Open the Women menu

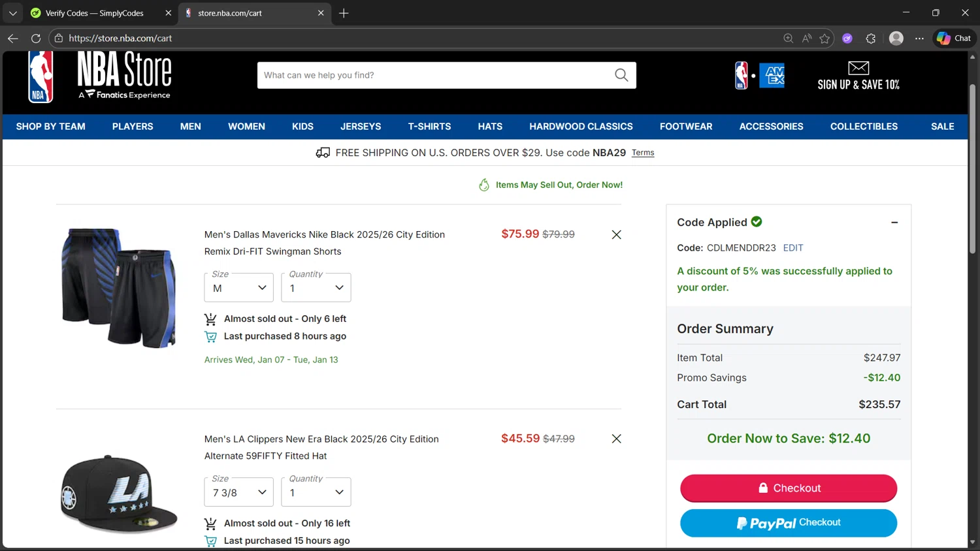tap(246, 127)
